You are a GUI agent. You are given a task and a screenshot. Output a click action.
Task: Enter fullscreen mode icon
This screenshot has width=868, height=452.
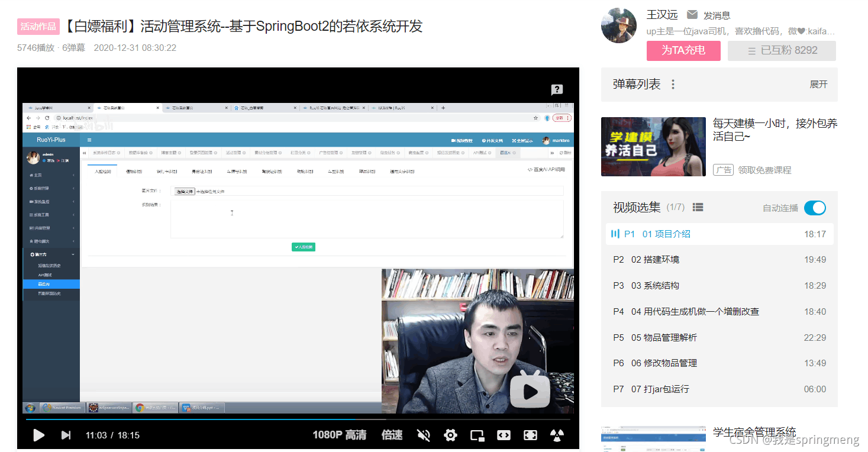[530, 435]
